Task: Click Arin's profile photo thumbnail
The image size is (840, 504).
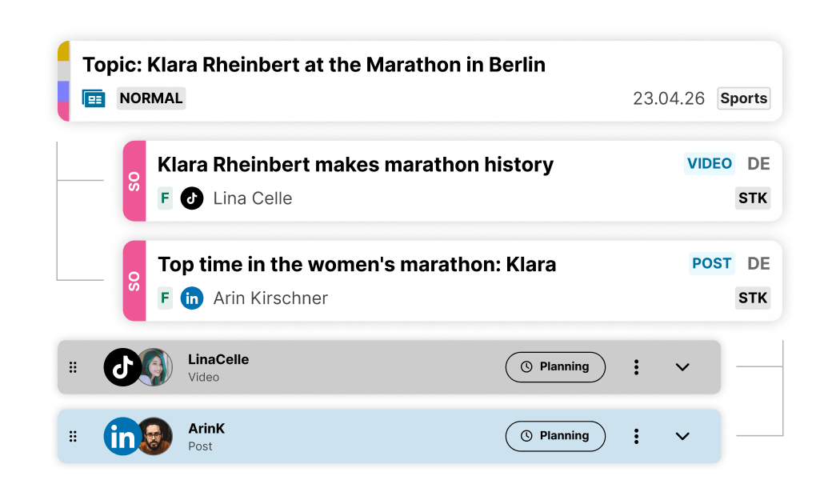Action: pyautogui.click(x=154, y=437)
